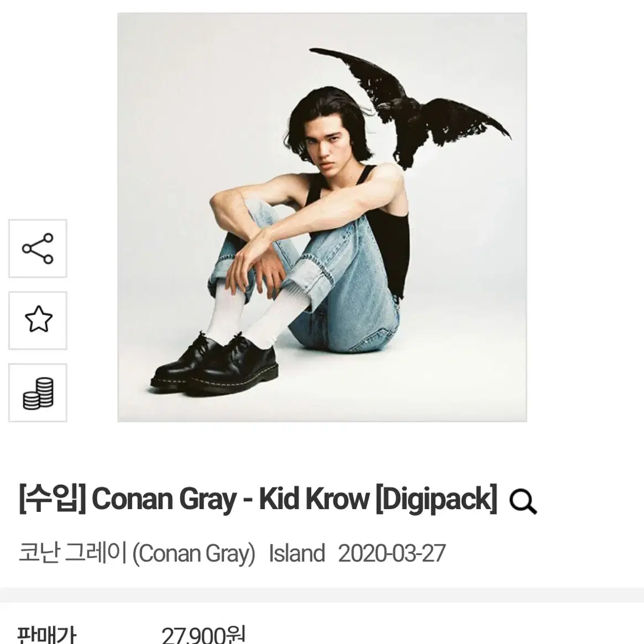Add the album to favorites with the star icon
The image size is (644, 644).
click(38, 321)
